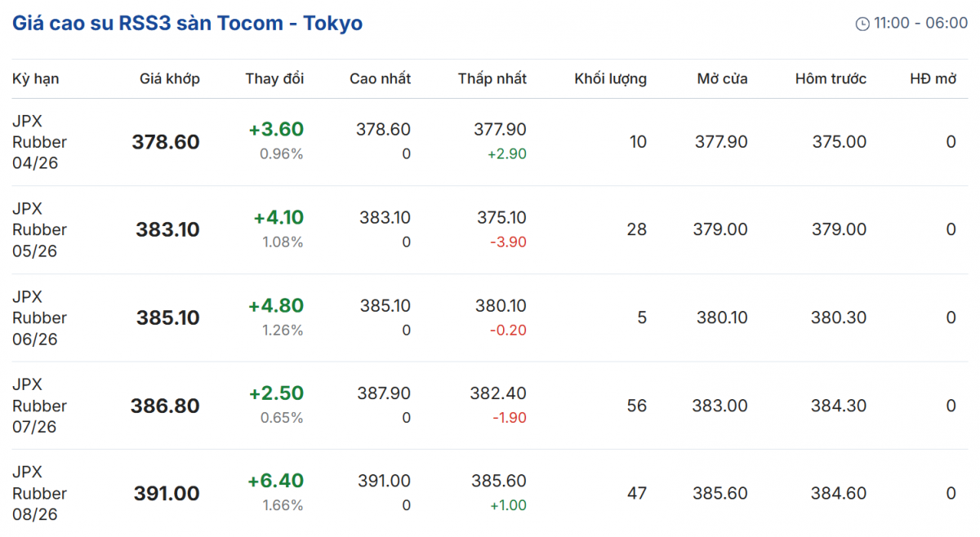
Task: Select the JPX Rubber 08/26 contract
Action: (x=39, y=493)
